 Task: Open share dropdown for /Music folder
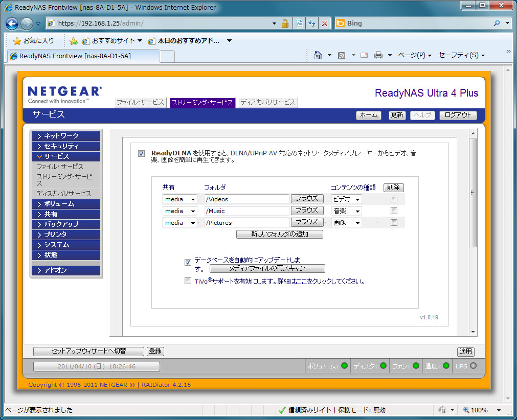coord(179,211)
